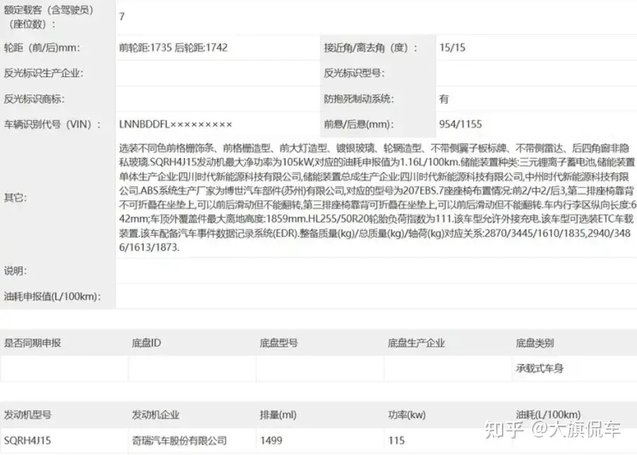The height and width of the screenshot is (455, 637).
Task: Click the 反光标识商标 label
Action: click(x=37, y=99)
